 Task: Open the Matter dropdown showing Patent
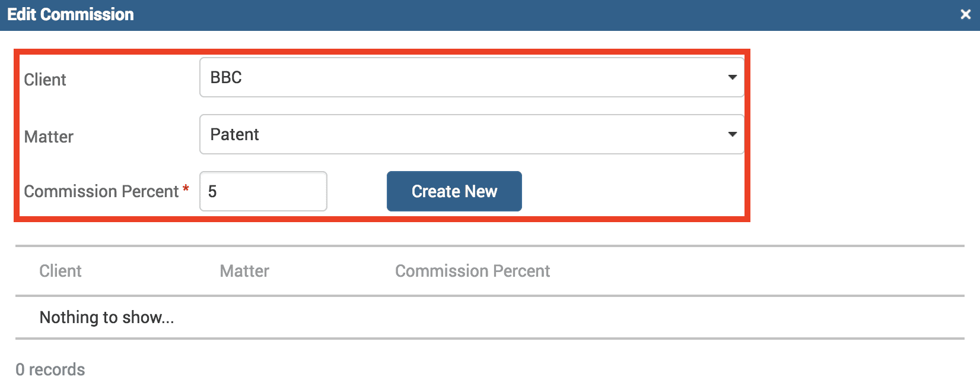(x=471, y=134)
